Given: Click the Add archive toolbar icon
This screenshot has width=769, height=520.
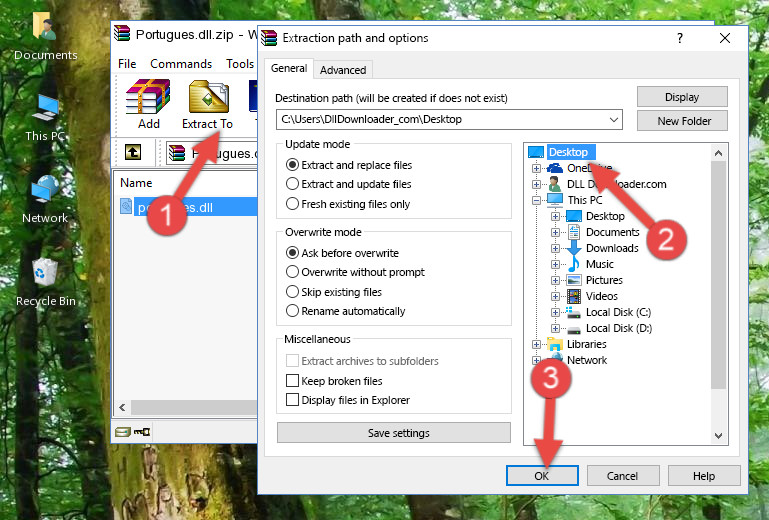Looking at the screenshot, I should 148,97.
